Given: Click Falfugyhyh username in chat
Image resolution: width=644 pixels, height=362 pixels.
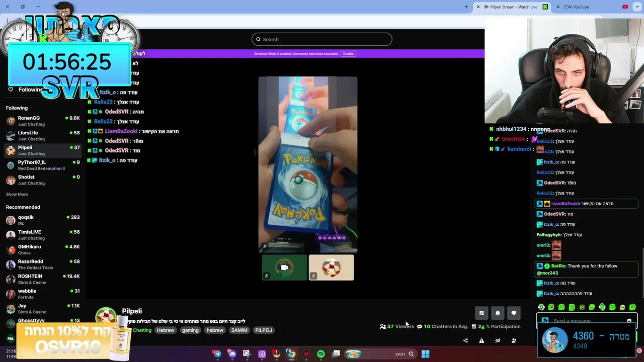Looking at the screenshot, I should pyautogui.click(x=549, y=235).
